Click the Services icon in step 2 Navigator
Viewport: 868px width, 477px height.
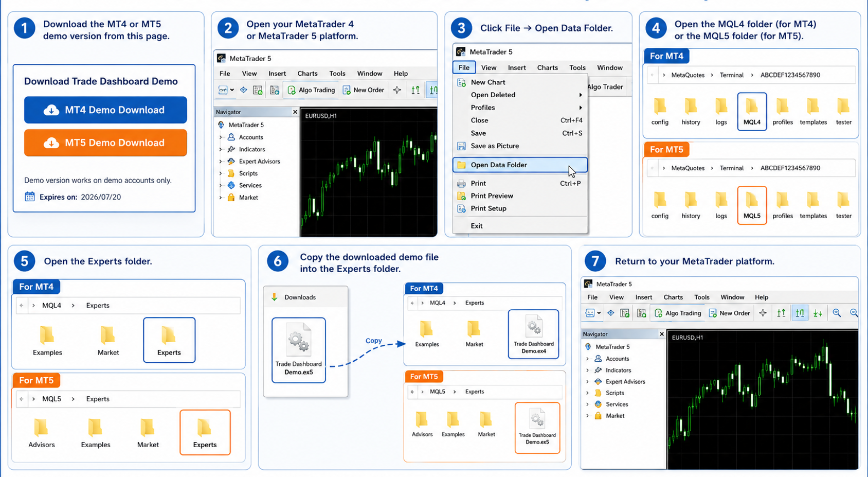pyautogui.click(x=231, y=185)
